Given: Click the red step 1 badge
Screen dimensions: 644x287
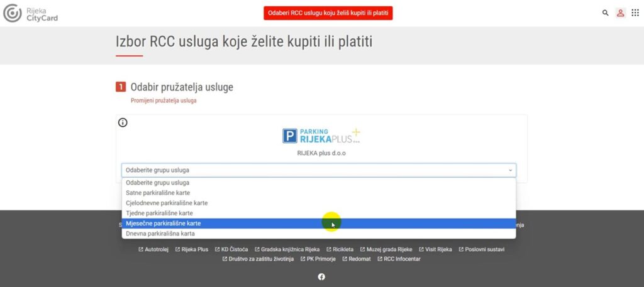Looking at the screenshot, I should click(x=121, y=87).
